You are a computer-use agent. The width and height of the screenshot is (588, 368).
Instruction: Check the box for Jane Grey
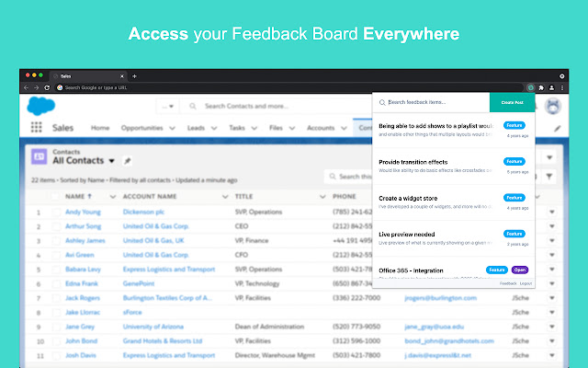point(56,328)
